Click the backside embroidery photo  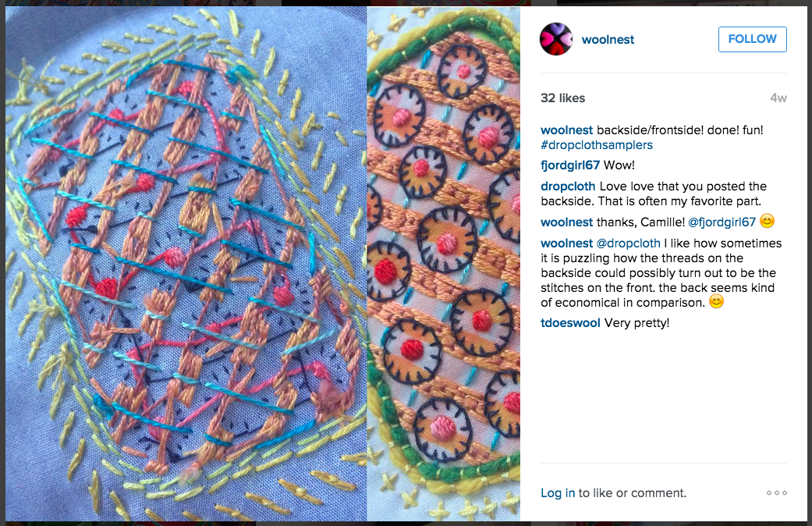[x=186, y=264]
